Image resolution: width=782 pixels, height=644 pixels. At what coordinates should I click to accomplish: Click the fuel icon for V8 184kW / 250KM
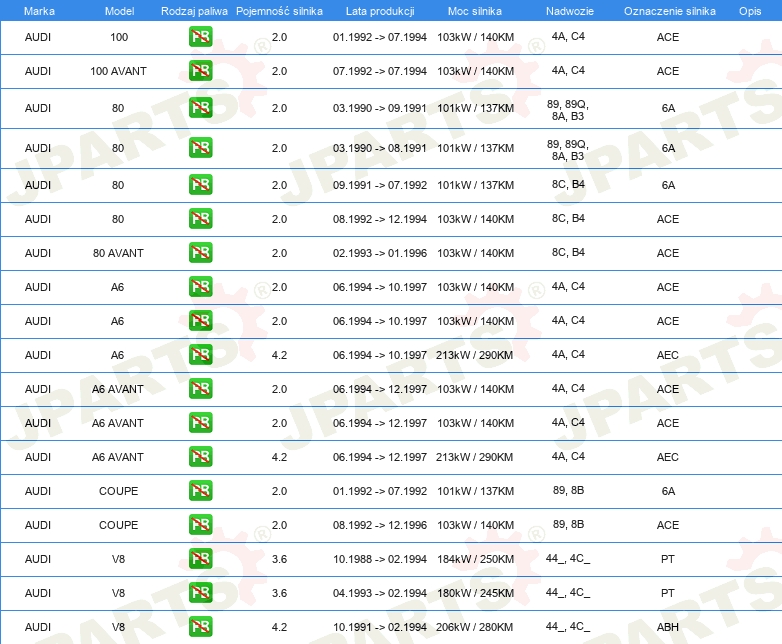(200, 559)
